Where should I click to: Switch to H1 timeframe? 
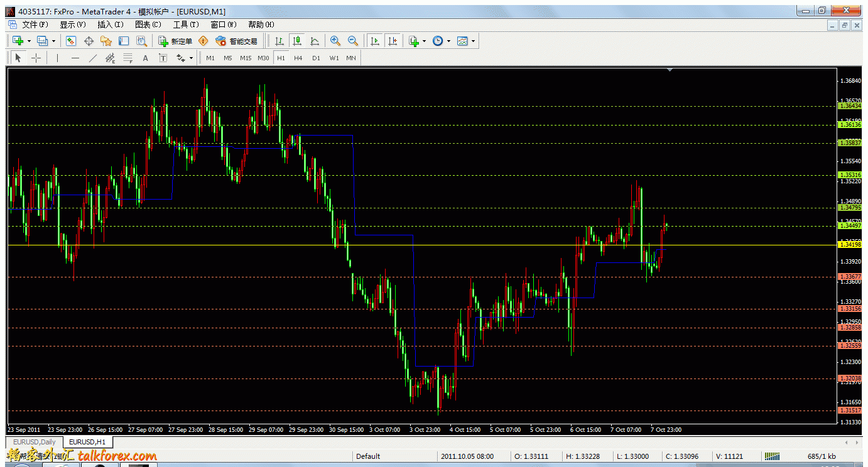pos(281,58)
